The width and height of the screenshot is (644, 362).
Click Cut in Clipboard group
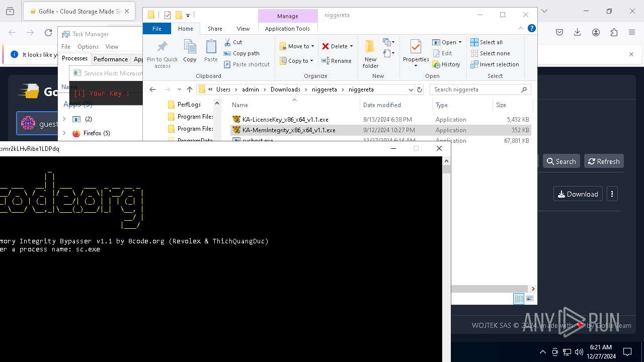pos(233,42)
